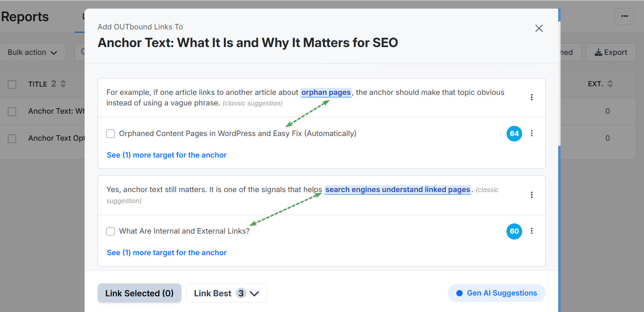Open the Anchor Text: Wh report row title
Viewport: 644px width, 312px height.
coord(56,111)
